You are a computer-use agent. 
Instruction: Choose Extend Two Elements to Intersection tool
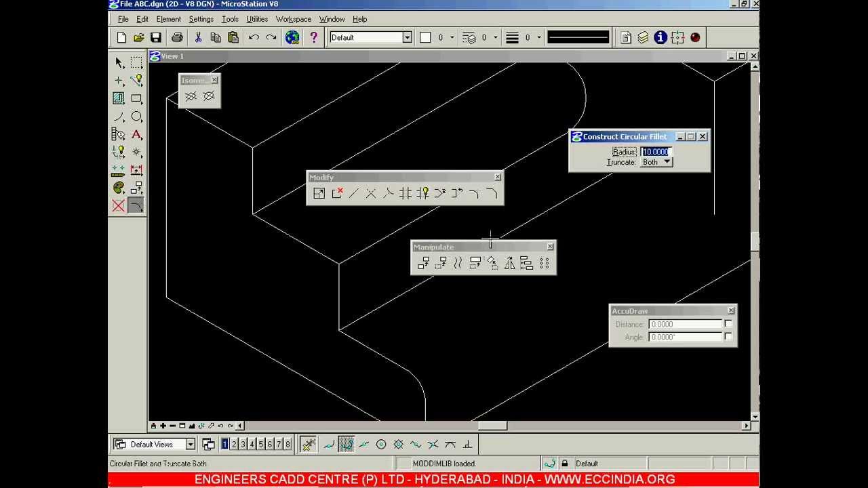click(x=371, y=194)
